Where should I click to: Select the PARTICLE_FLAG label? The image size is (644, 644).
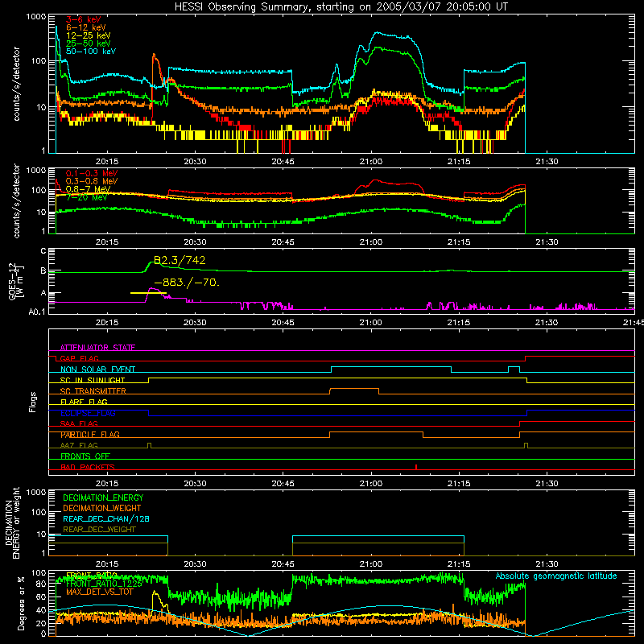pyautogui.click(x=90, y=434)
